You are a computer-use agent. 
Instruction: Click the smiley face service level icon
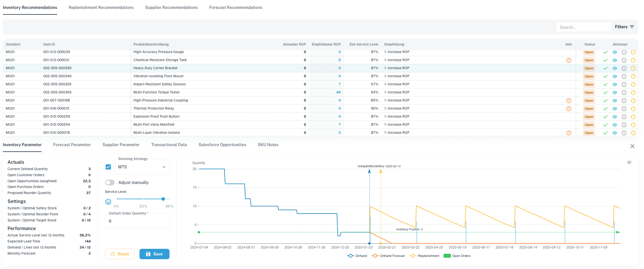tap(108, 202)
